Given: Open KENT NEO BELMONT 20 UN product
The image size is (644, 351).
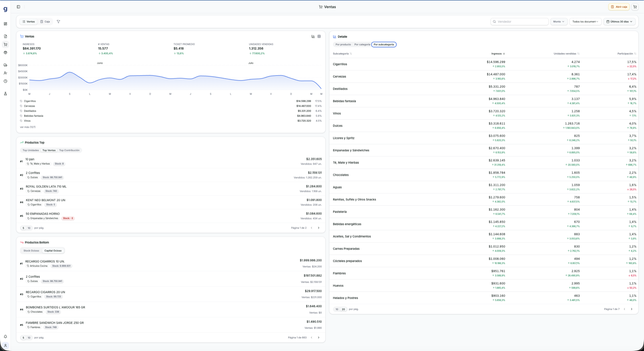Looking at the screenshot, I should (171, 202).
